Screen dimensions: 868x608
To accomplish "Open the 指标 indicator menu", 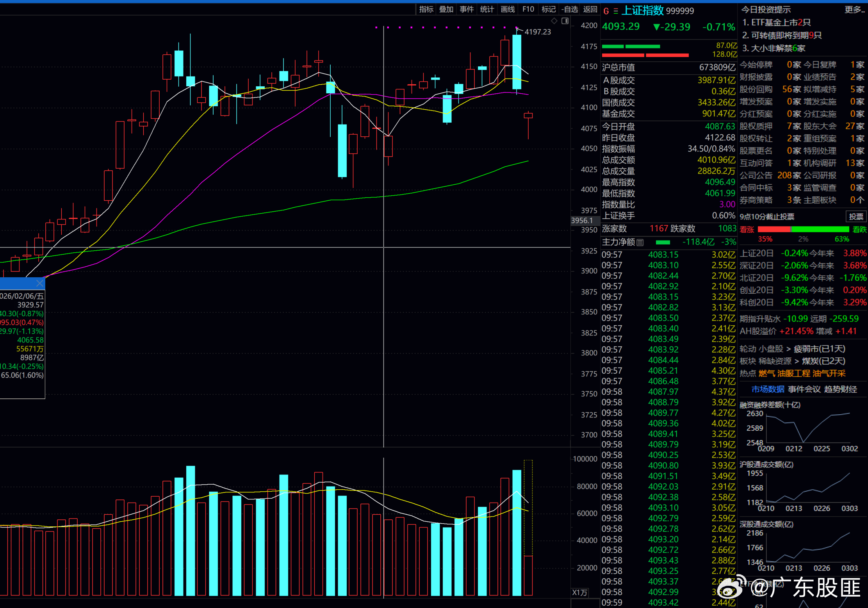I will pos(426,9).
